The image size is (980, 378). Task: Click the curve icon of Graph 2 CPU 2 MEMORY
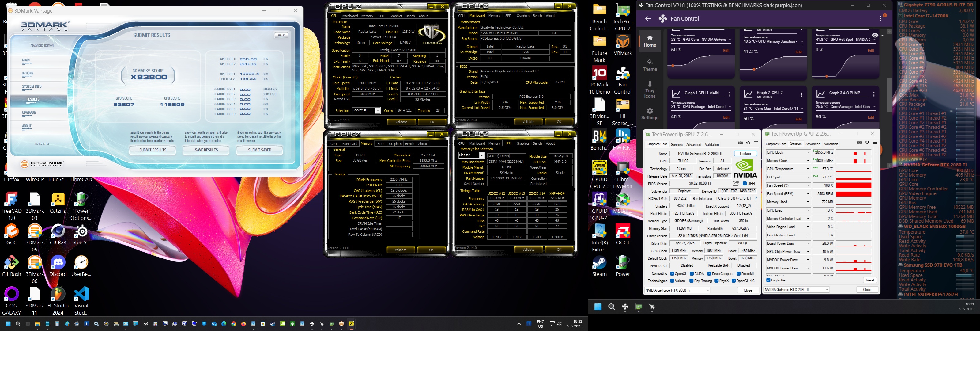[748, 94]
